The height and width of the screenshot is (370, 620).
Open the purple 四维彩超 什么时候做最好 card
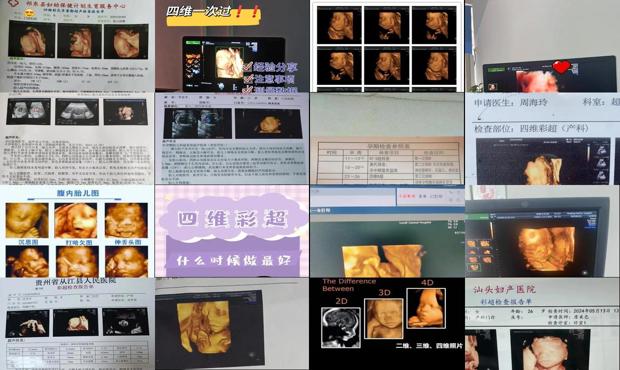tap(232, 231)
